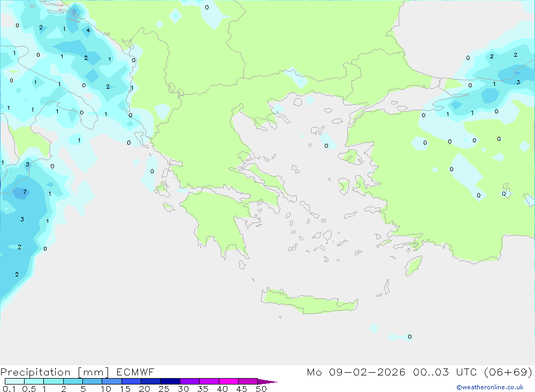535x392 pixels.
Task: Click the 'ECMWF' model label
Action: [x=135, y=372]
